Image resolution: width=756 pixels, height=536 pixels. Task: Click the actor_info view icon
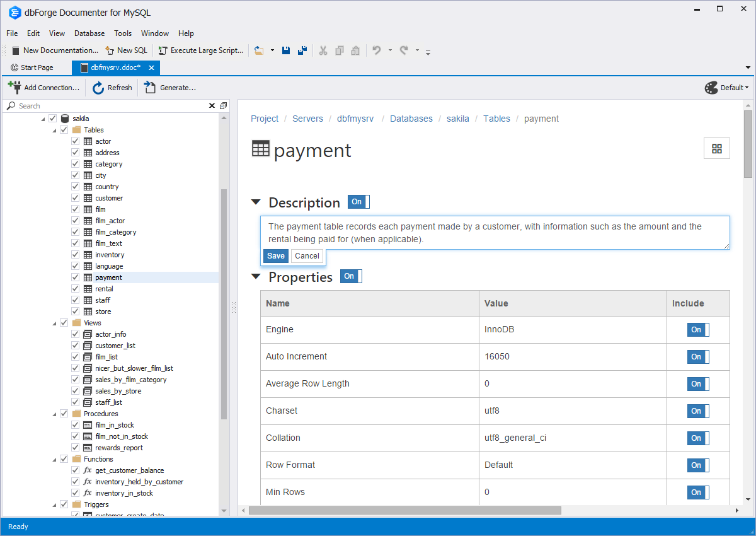(88, 334)
